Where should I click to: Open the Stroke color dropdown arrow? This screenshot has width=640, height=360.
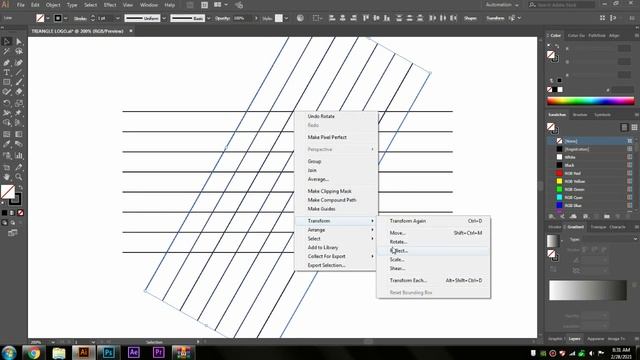pos(66,18)
